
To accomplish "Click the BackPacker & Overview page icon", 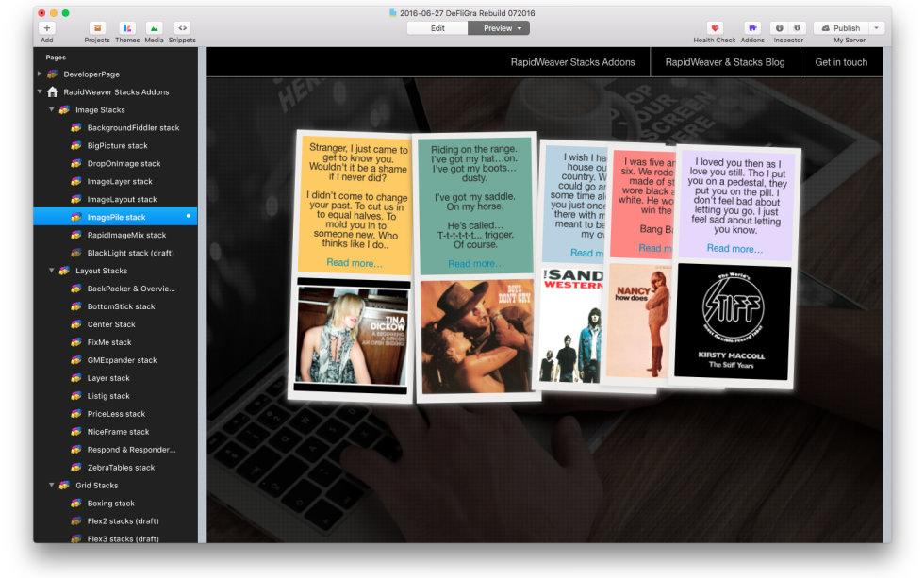I will pyautogui.click(x=76, y=289).
